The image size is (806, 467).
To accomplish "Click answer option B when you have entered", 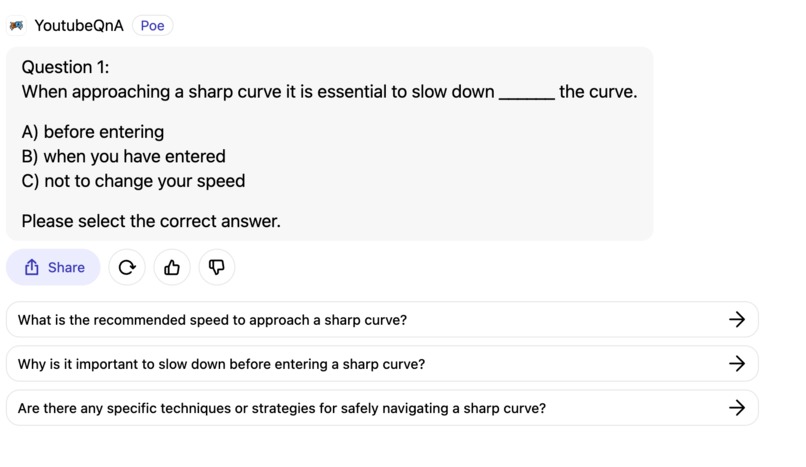I will click(x=123, y=156).
